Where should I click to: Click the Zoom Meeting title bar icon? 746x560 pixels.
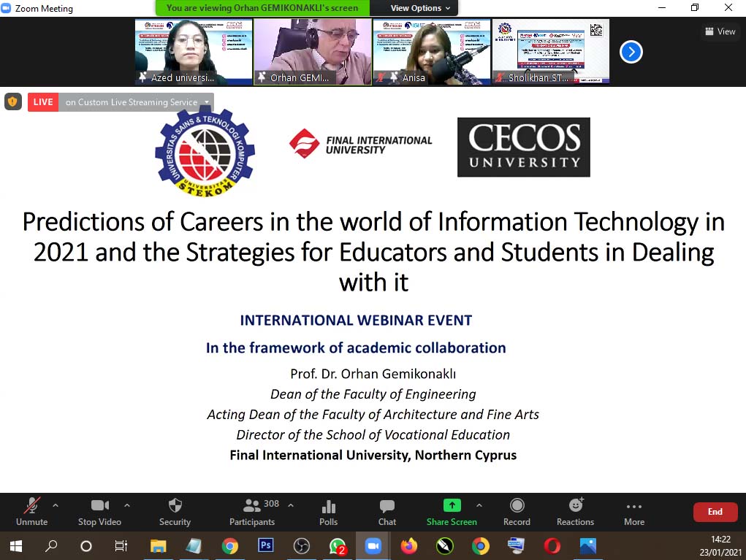tap(5, 8)
